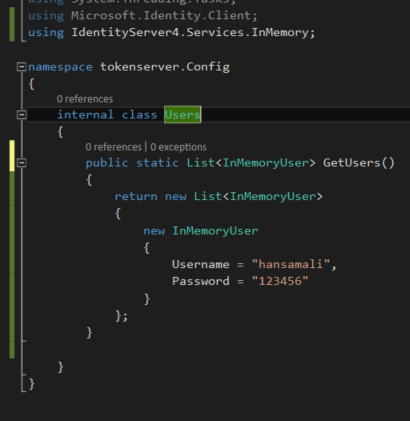Click 'InMemoryUser' after the 'new' keyword on its own line
The width and height of the screenshot is (410, 421).
[215, 231]
